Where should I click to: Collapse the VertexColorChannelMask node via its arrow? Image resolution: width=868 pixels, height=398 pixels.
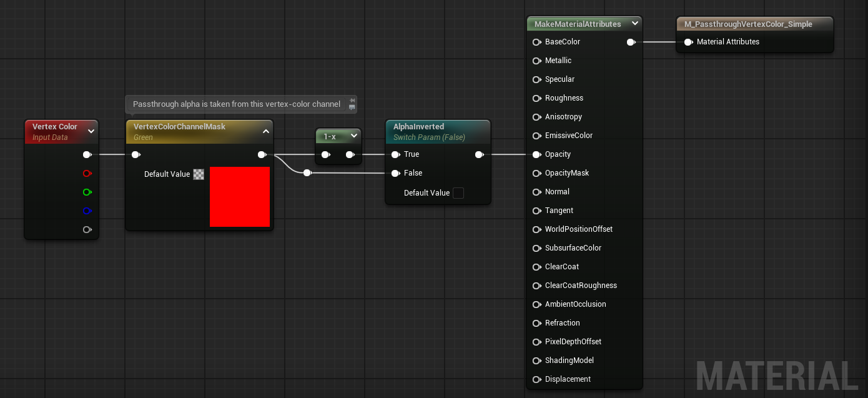coord(266,131)
